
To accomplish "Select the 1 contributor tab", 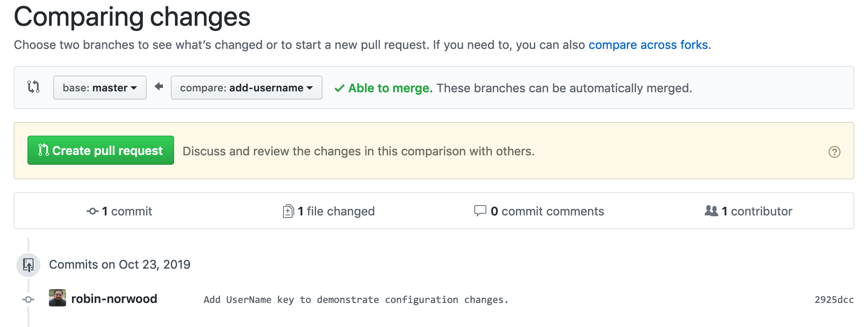I will tap(748, 211).
